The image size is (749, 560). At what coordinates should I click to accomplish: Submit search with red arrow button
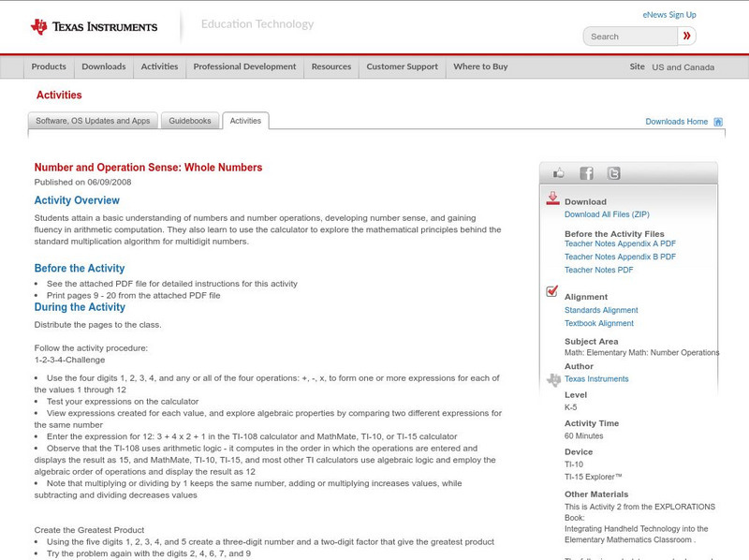coord(686,37)
